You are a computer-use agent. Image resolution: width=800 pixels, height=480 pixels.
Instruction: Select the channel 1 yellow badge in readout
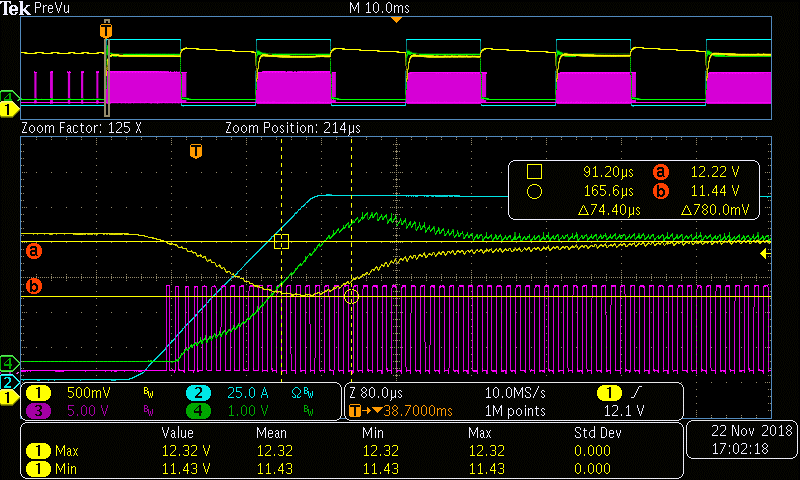pyautogui.click(x=38, y=393)
